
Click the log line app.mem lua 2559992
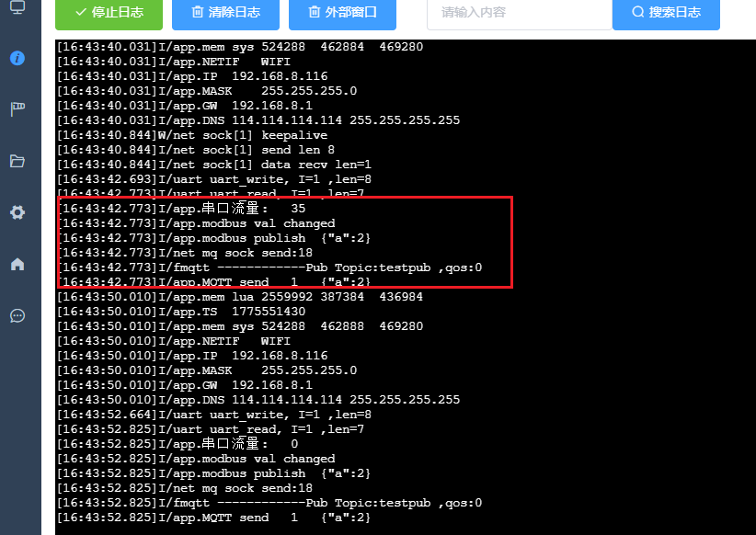[240, 297]
